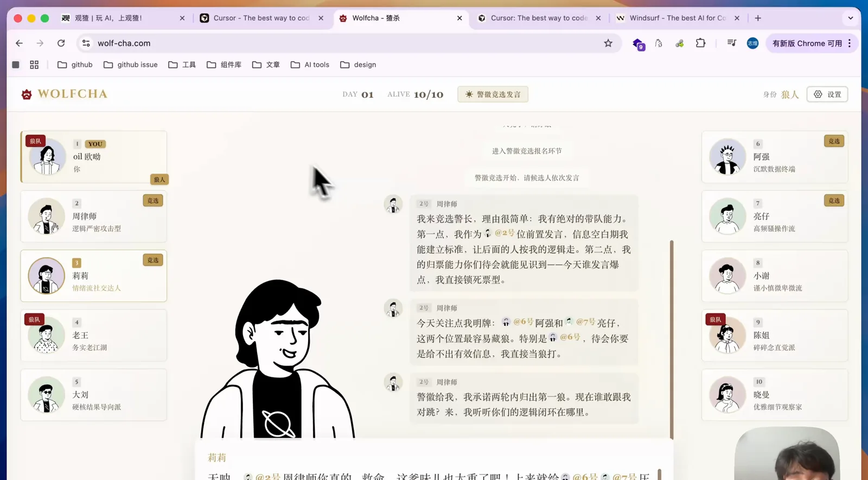Open the Chrome profile avatar
Image resolution: width=868 pixels, height=480 pixels.
pos(752,43)
